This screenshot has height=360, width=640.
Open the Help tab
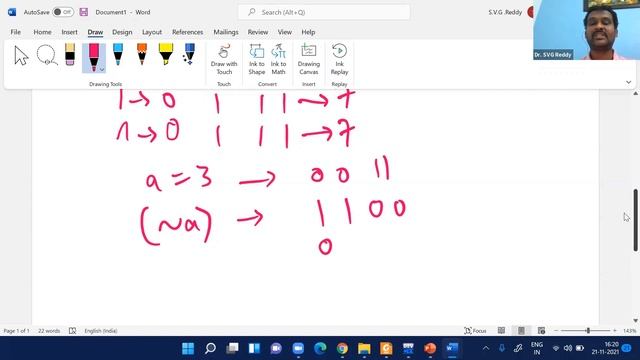(308, 32)
